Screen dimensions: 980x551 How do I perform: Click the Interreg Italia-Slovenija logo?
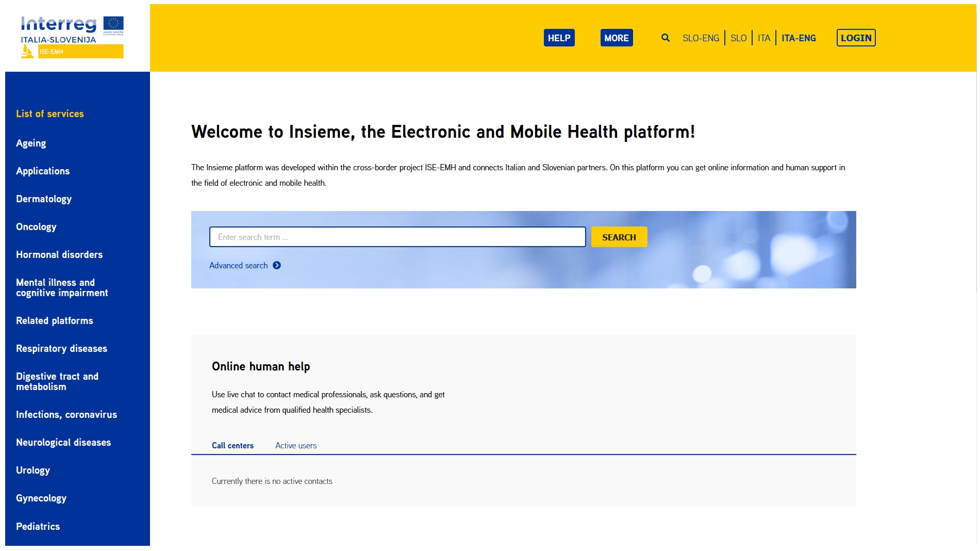tap(72, 37)
